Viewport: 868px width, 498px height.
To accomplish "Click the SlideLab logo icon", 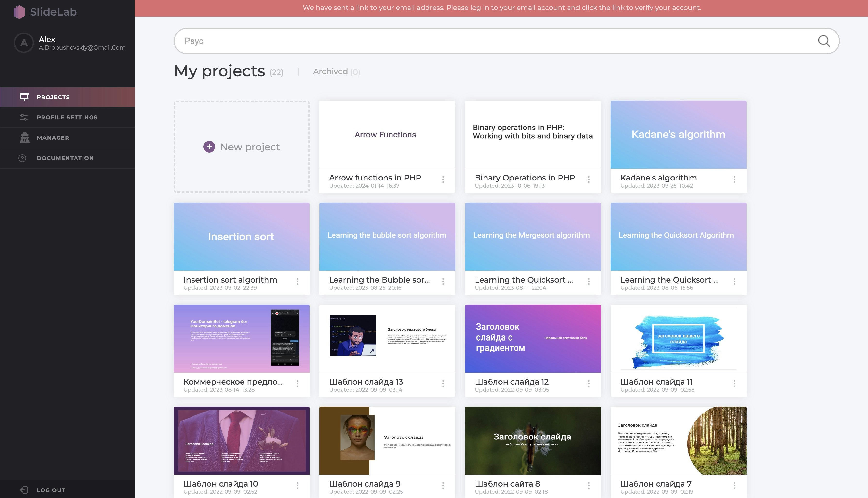I will coord(19,12).
